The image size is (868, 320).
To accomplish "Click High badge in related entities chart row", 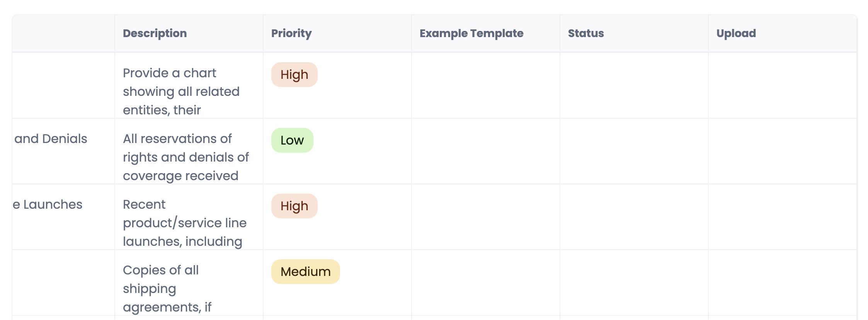I will 294,75.
